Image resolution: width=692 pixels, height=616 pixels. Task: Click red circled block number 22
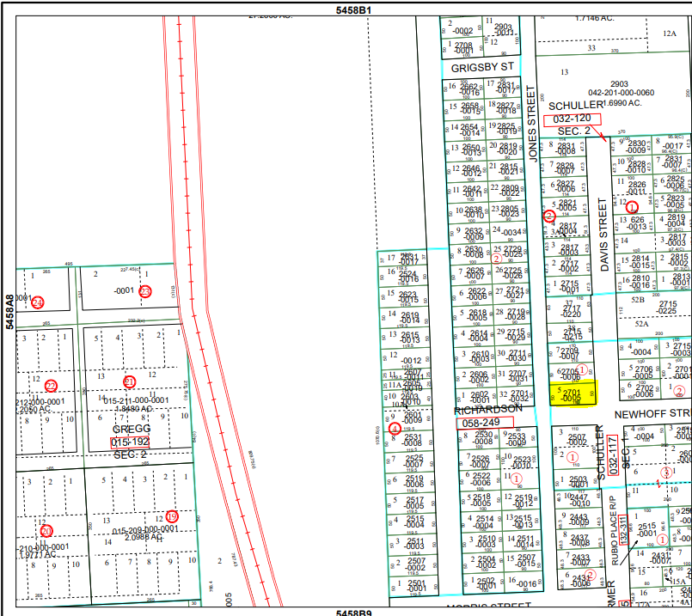[51, 387]
